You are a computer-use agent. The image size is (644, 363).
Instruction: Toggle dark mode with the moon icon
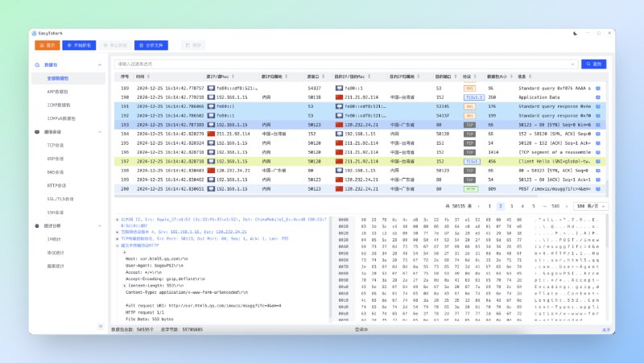[x=575, y=34]
